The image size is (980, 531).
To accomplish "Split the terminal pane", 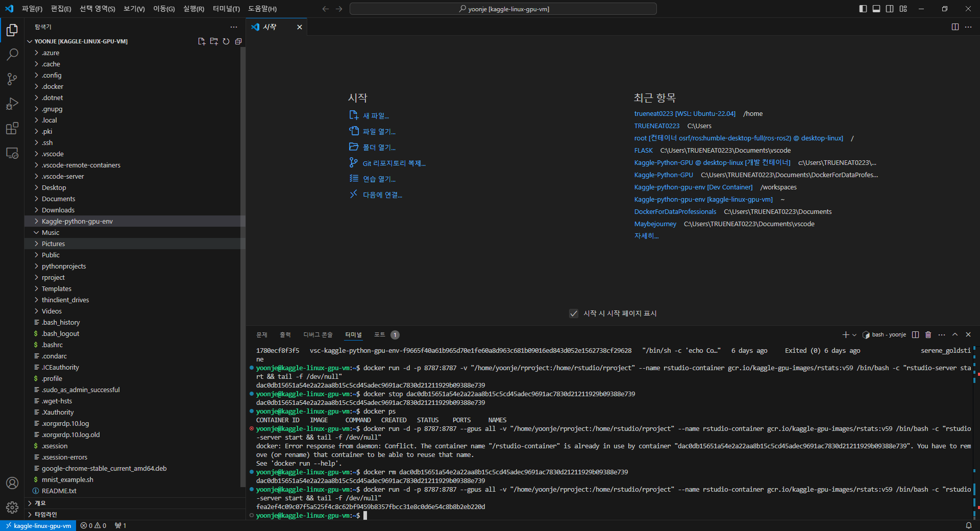I will (x=915, y=335).
